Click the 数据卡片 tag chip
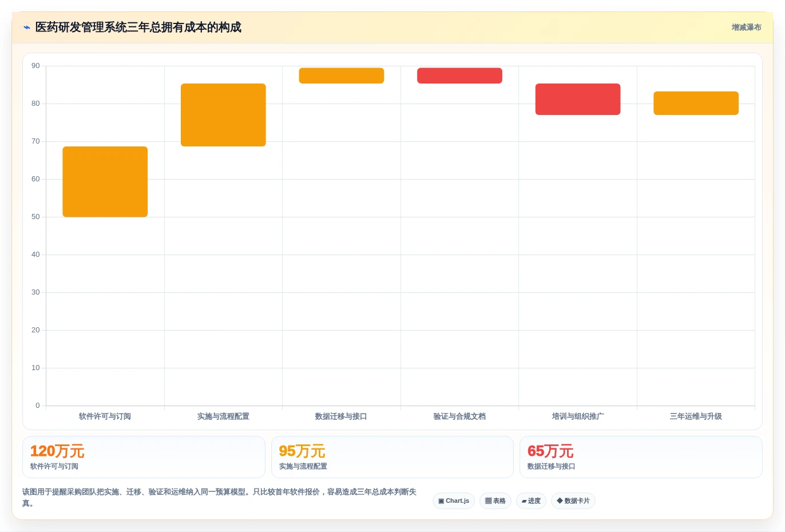 [573, 501]
